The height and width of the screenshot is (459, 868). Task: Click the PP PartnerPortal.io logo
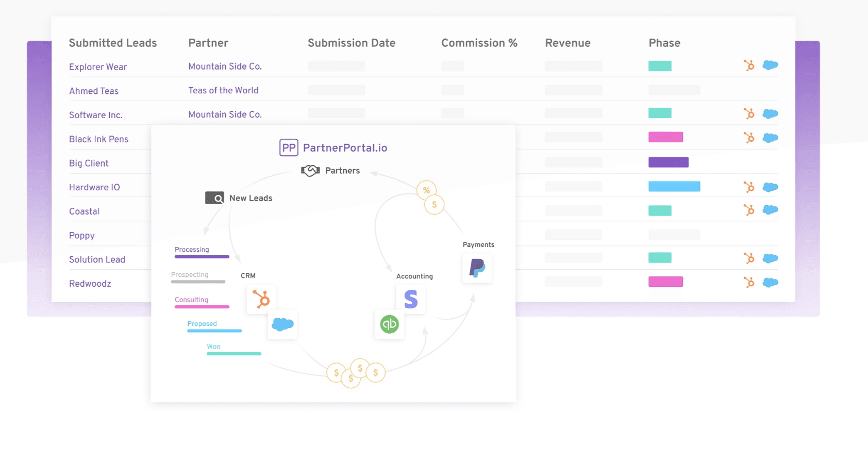pyautogui.click(x=333, y=148)
